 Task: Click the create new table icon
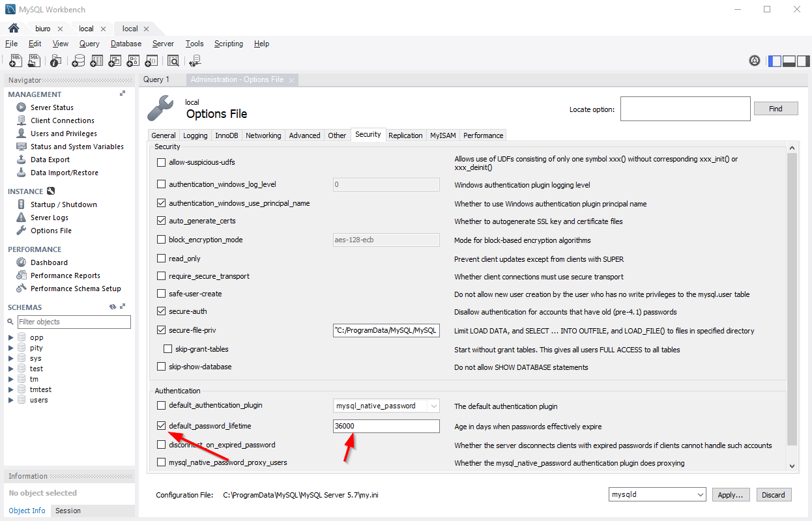[x=97, y=61]
